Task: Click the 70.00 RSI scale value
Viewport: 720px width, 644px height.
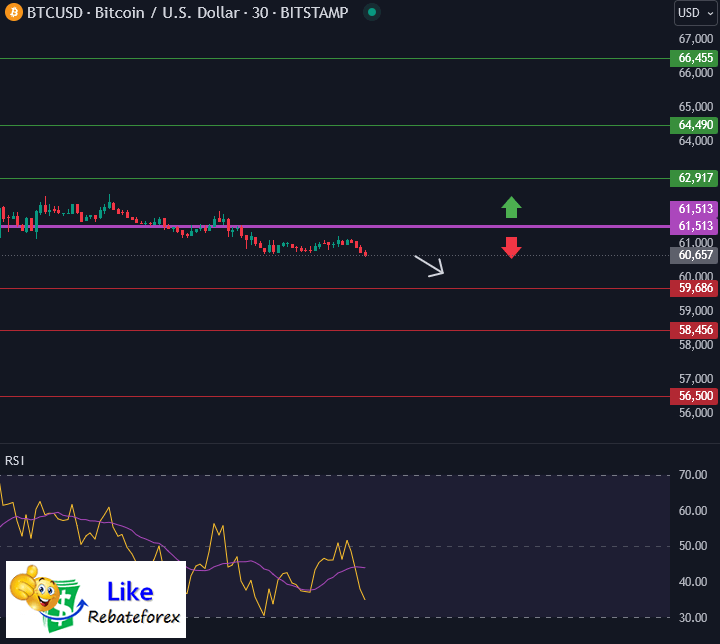Action: tap(693, 475)
